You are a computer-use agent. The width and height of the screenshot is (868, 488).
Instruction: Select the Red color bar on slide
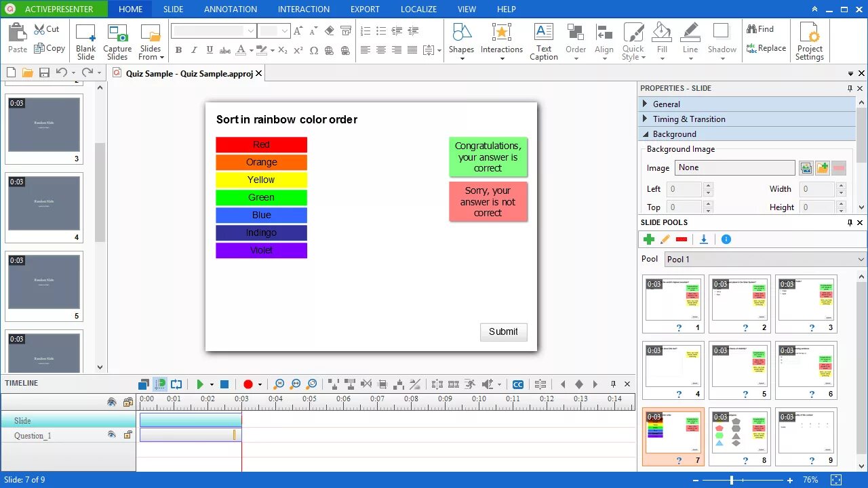[x=261, y=144]
